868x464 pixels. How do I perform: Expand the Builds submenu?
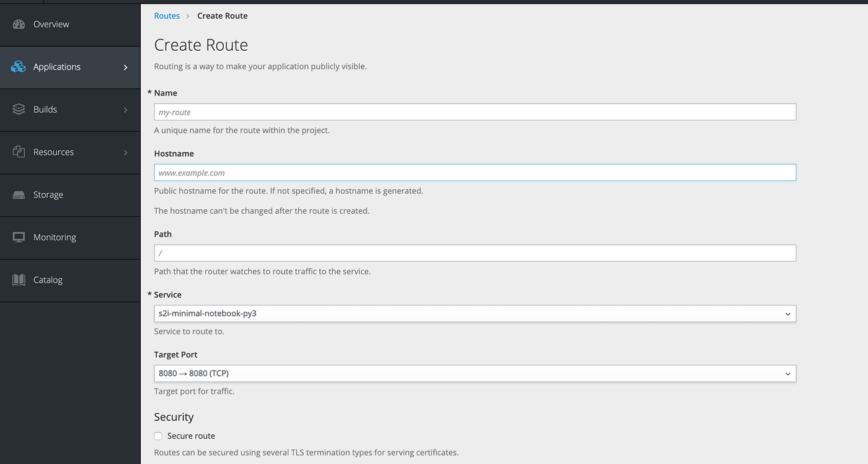(126, 109)
